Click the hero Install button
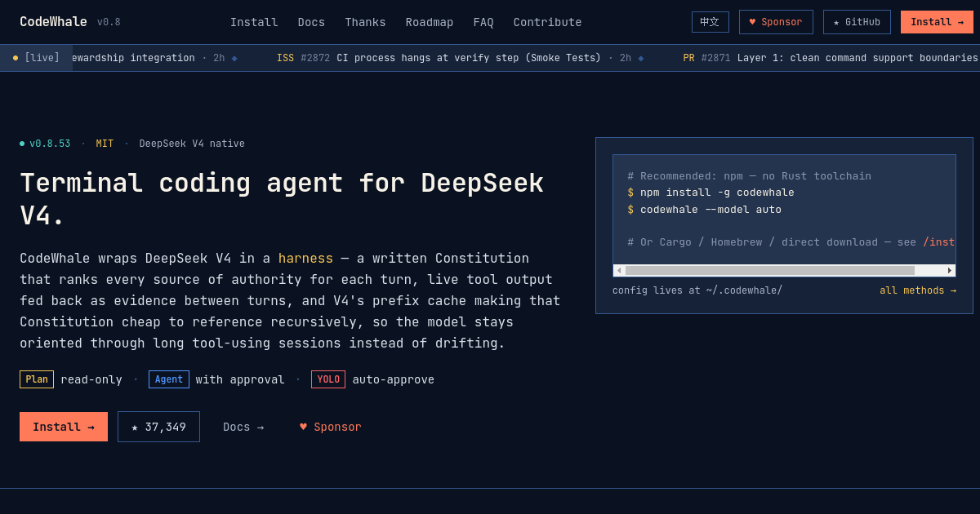This screenshot has height=514, width=980. coord(64,427)
